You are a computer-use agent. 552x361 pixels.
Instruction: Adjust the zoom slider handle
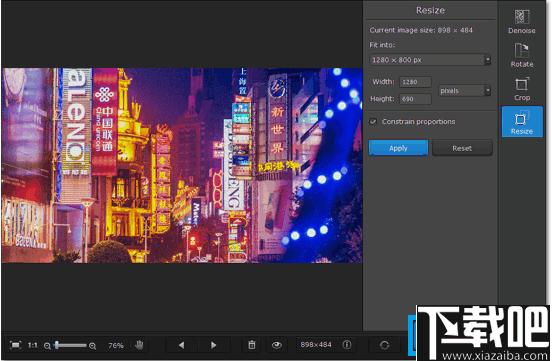coord(56,346)
